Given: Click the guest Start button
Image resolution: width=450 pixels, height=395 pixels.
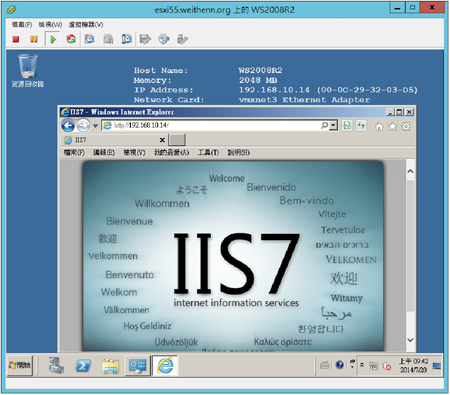Looking at the screenshot, I should click(20, 366).
